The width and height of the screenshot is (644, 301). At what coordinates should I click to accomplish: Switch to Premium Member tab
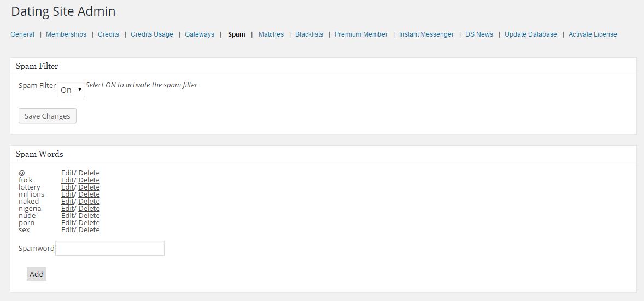[x=361, y=34]
